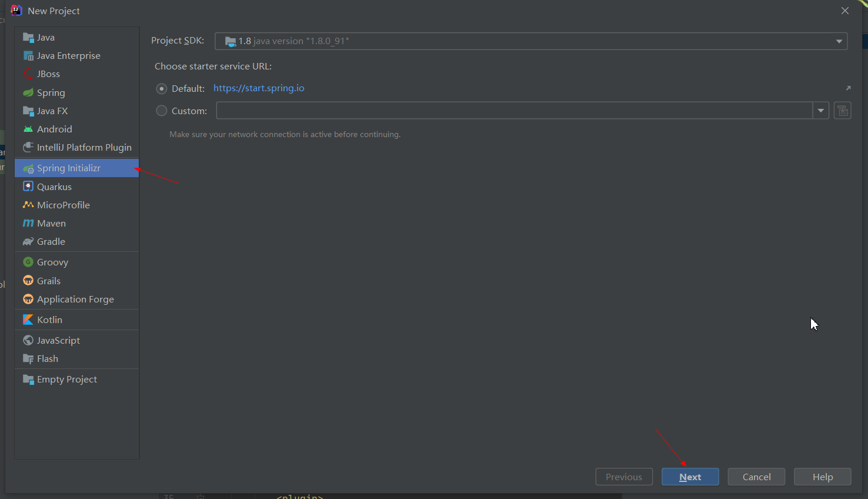Screen dimensions: 868x499
Task: Select the Java FX list entry
Action: (76, 111)
